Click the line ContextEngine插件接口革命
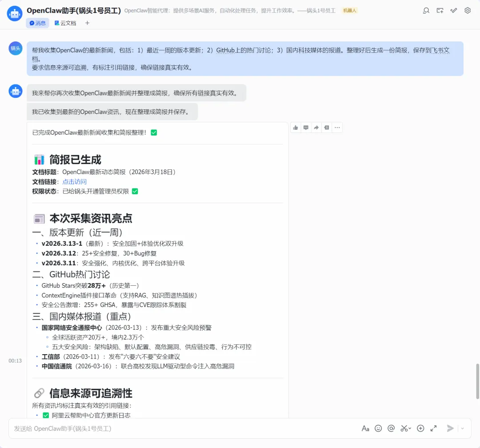The width and height of the screenshot is (480, 448). pyautogui.click(x=120, y=296)
